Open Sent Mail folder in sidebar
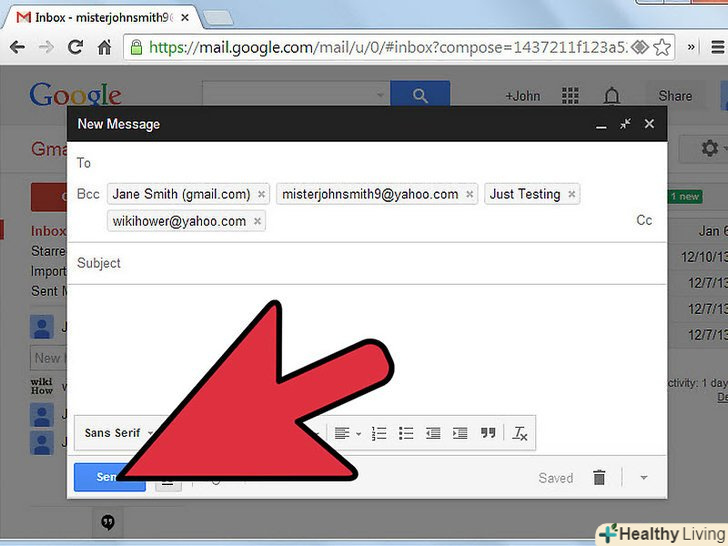Viewport: 728px width, 546px height. click(x=48, y=291)
